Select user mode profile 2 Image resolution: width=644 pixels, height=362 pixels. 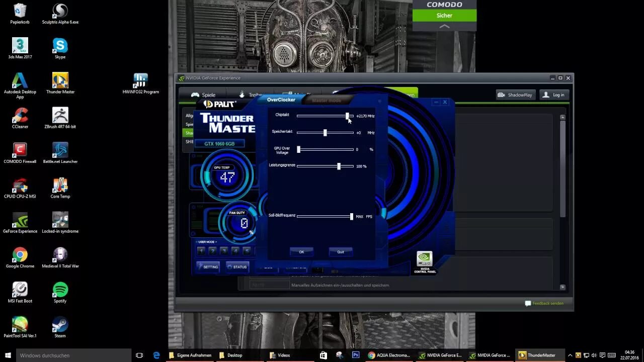pos(213,250)
